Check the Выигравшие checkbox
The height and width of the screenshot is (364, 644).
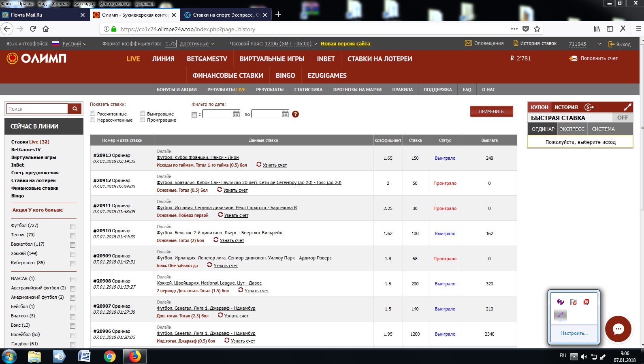pyautogui.click(x=142, y=113)
